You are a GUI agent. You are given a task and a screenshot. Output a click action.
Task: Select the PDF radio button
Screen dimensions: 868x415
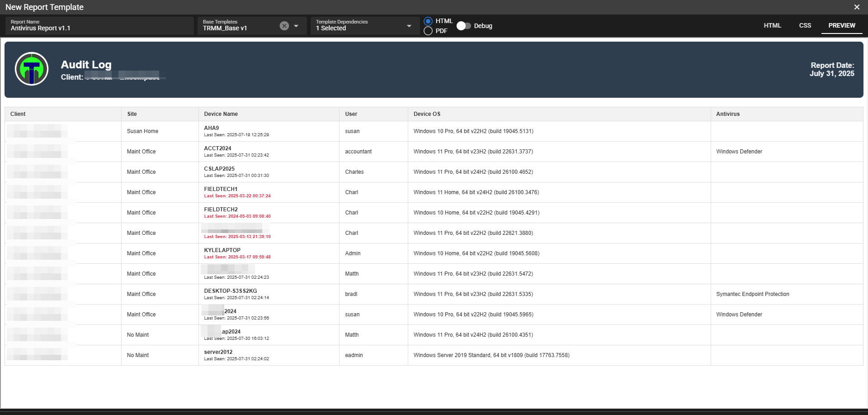click(x=428, y=31)
